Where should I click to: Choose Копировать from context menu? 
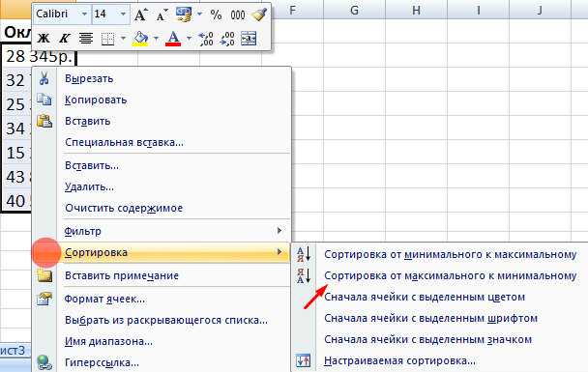pyautogui.click(x=162, y=100)
